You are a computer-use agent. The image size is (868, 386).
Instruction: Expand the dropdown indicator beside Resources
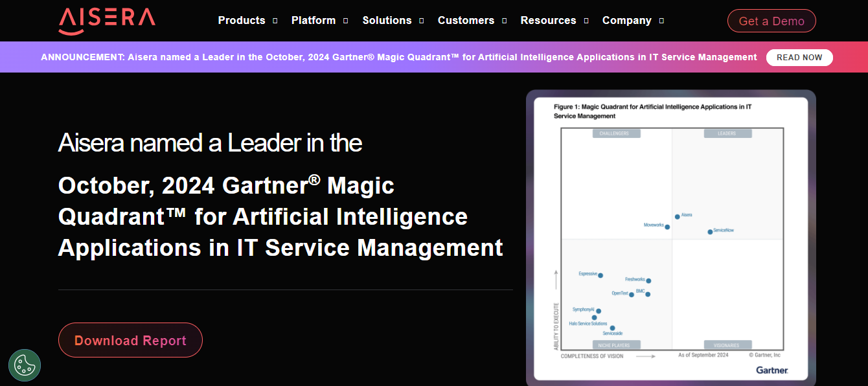click(586, 21)
